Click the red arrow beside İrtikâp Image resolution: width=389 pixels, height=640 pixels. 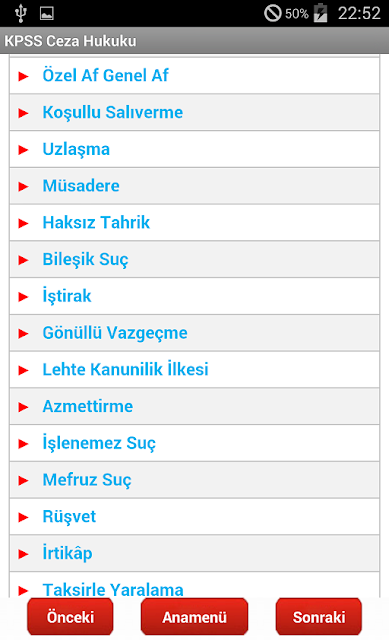pyautogui.click(x=23, y=554)
